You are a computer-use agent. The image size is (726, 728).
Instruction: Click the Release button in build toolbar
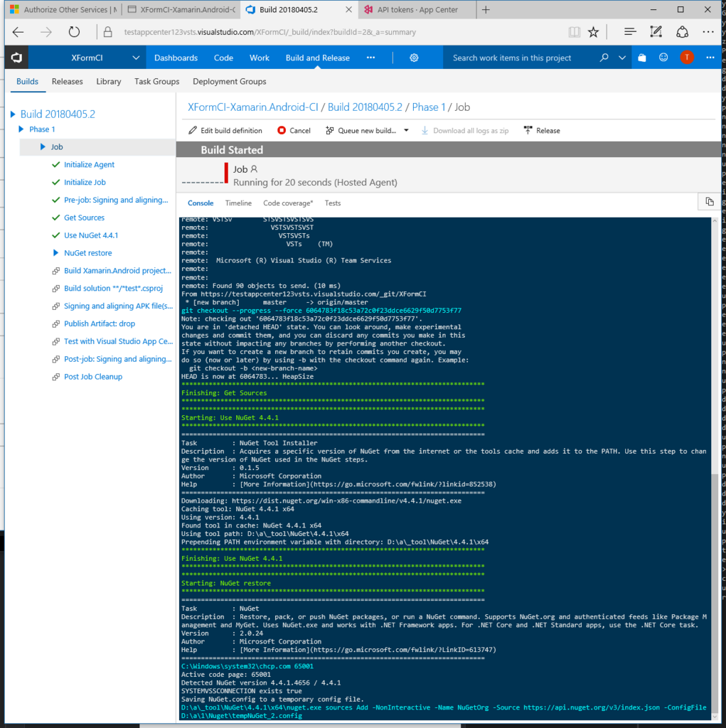pyautogui.click(x=542, y=131)
